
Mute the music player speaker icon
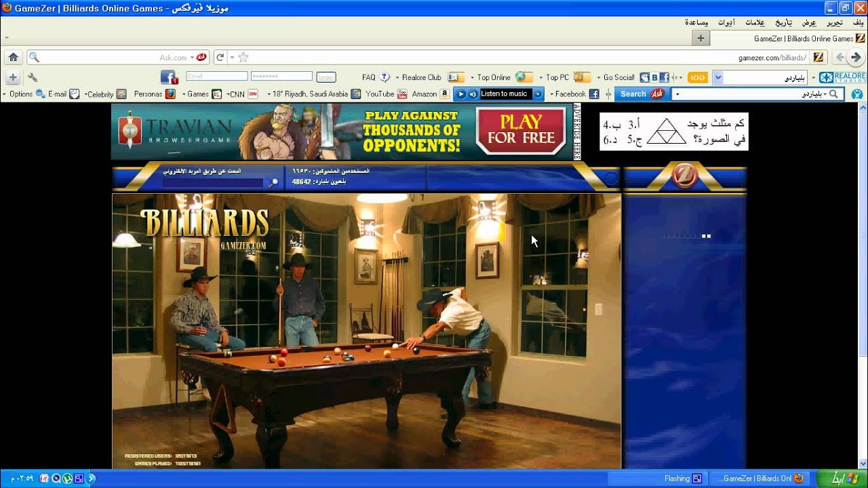473,94
